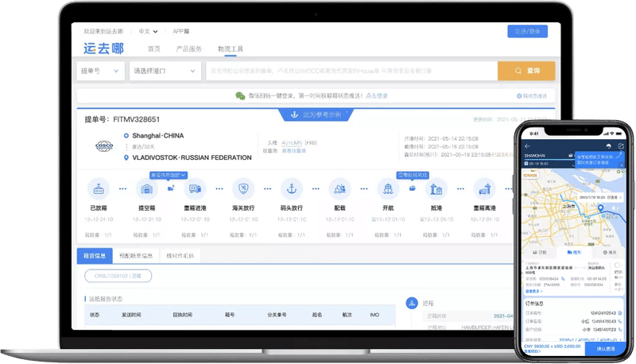Click the 发送时间 table column header

tap(131, 315)
